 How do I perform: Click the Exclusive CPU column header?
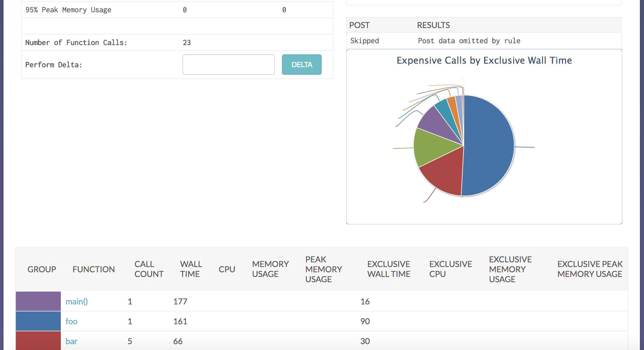pyautogui.click(x=450, y=269)
